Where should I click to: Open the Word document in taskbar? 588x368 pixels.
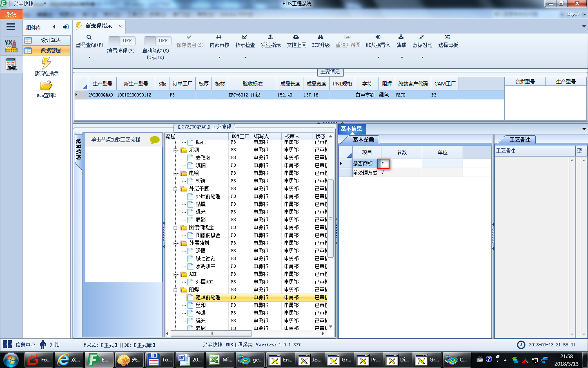190,360
